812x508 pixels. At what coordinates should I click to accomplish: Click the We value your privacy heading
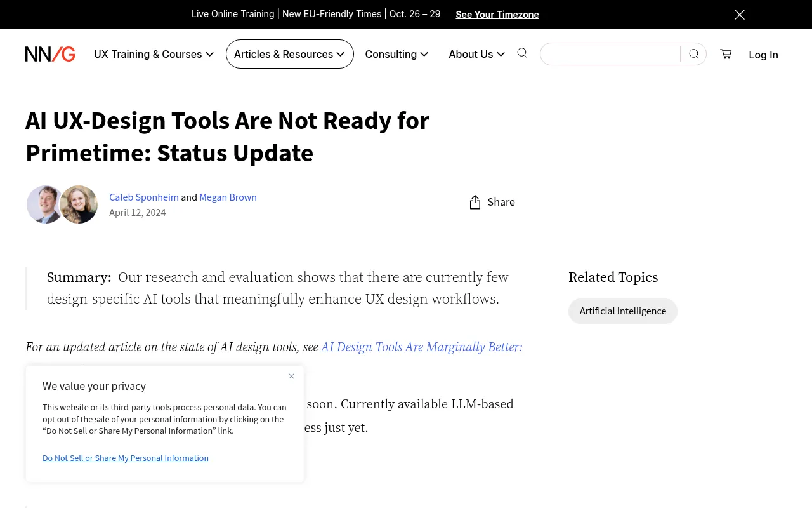[94, 386]
